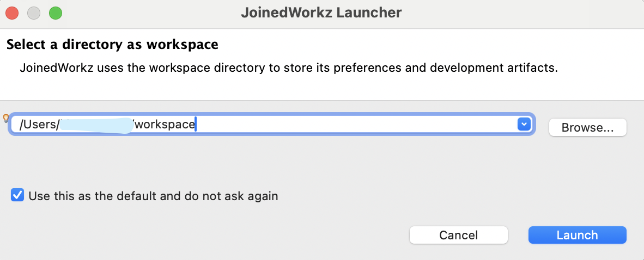Click the word 'workspace' in the path
Screen dimensions: 644x260
click(166, 125)
